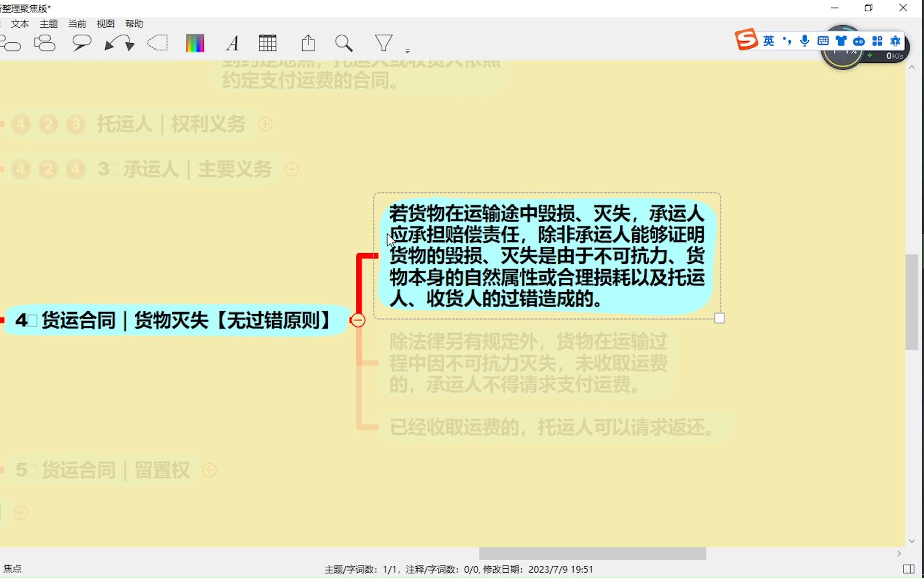Toggle Sogou voice input microphone
924x578 pixels.
(804, 40)
